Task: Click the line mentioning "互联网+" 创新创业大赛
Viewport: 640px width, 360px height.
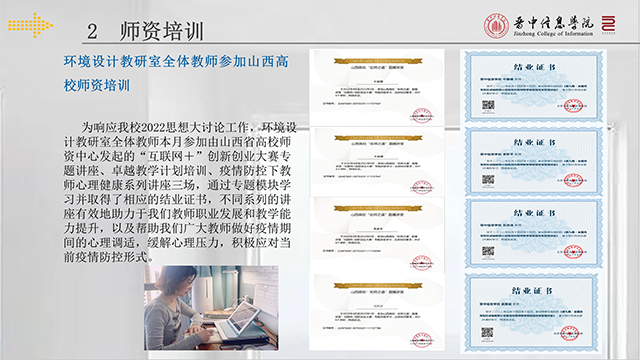Action: (177, 156)
